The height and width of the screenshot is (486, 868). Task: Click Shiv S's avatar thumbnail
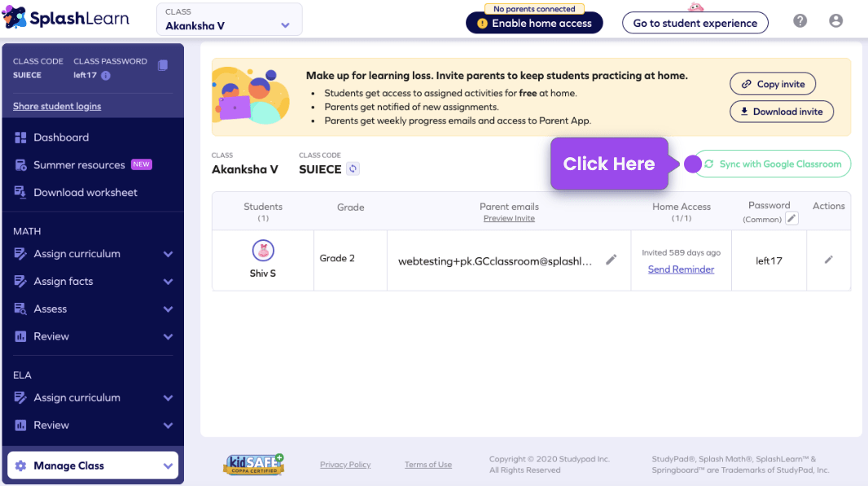[x=262, y=251]
